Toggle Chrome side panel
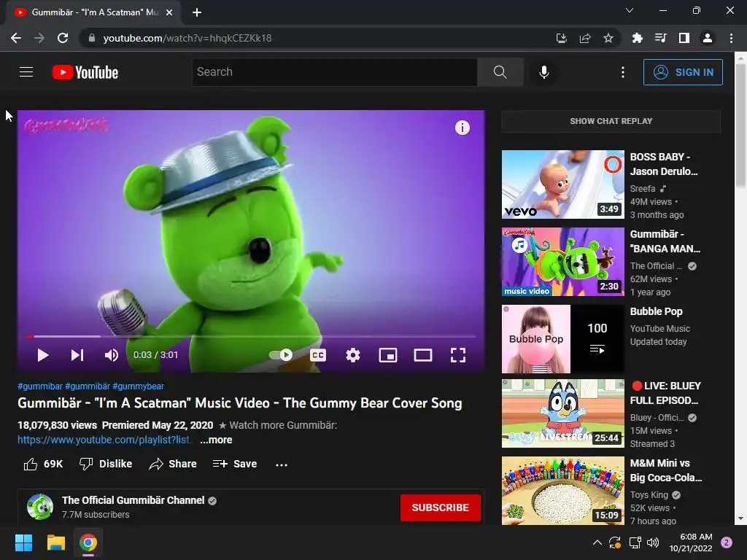This screenshot has width=747, height=560. [684, 38]
